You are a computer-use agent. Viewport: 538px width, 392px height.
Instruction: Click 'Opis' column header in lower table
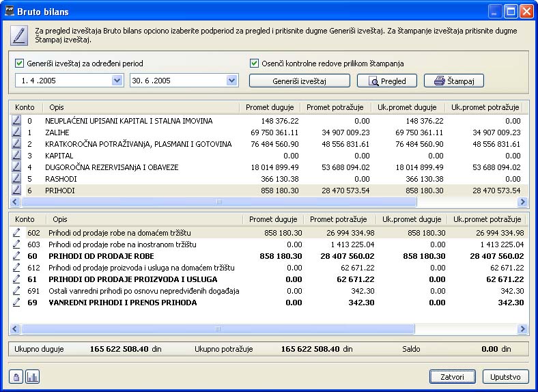click(x=60, y=219)
